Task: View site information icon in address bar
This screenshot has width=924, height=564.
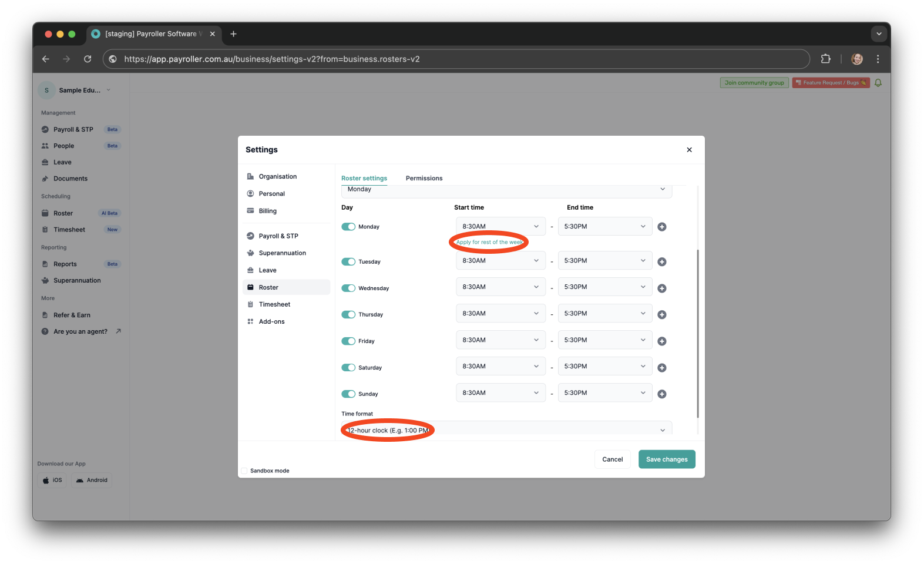Action: point(113,59)
